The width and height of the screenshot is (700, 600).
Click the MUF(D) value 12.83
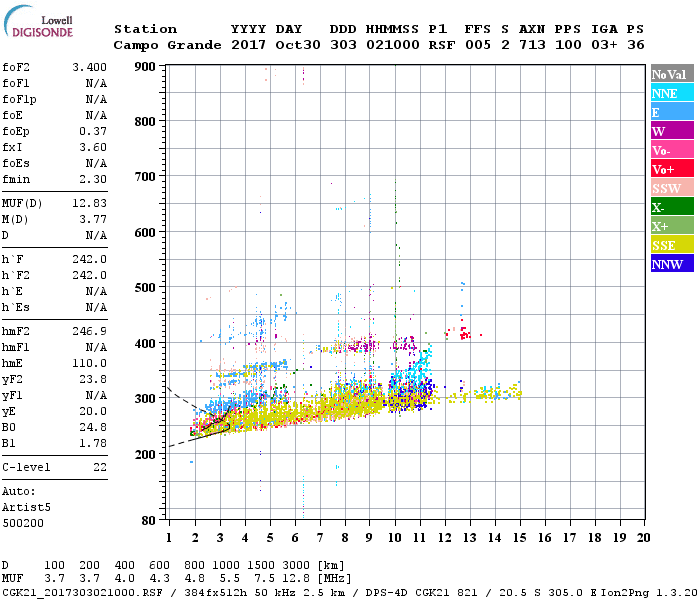click(89, 203)
